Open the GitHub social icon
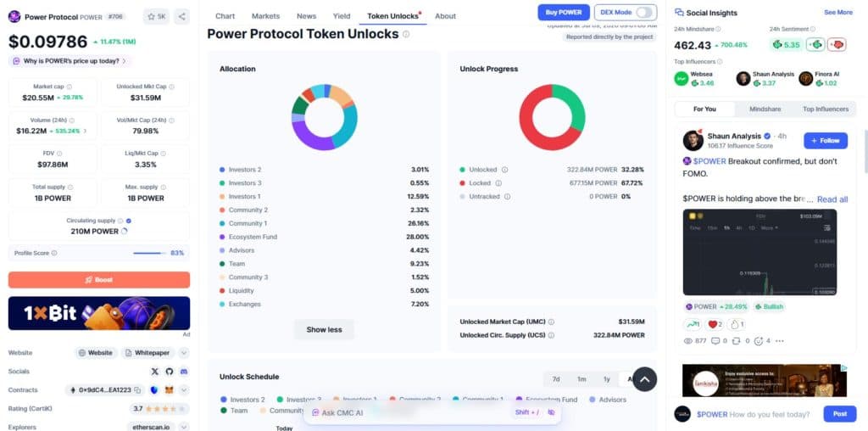 tap(170, 371)
